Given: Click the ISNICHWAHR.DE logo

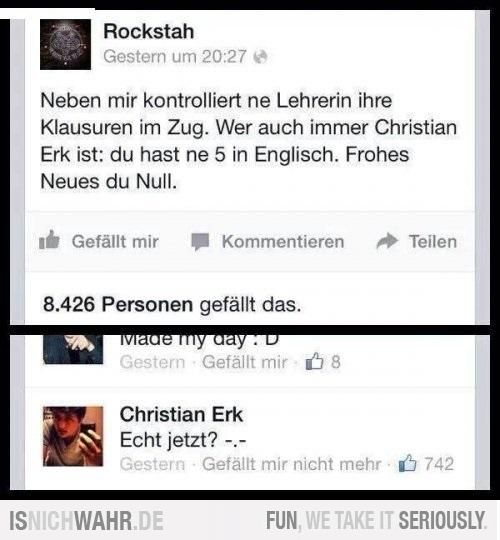Looking at the screenshot, I should coord(86,520).
